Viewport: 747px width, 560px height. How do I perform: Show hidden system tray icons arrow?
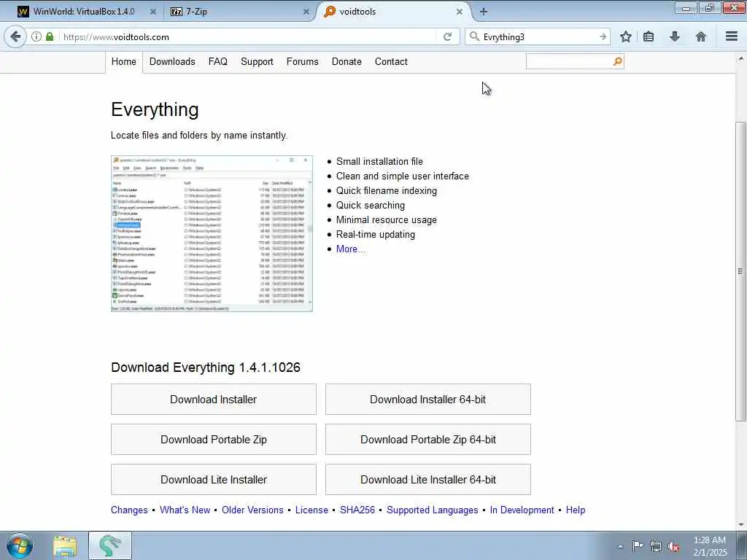[620, 546]
